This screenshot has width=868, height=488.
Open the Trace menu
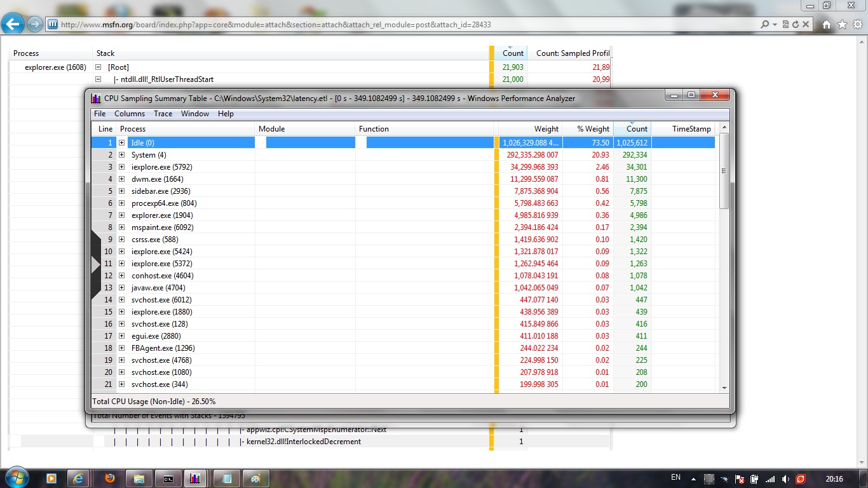tap(163, 114)
